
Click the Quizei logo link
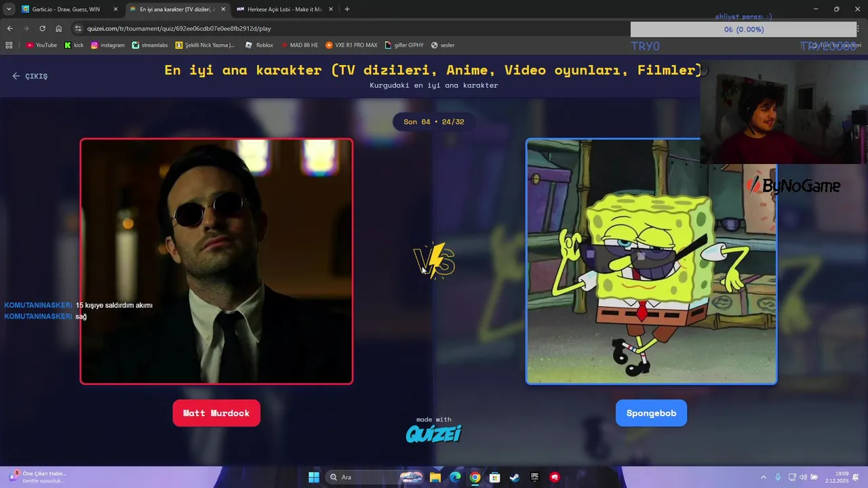click(433, 433)
